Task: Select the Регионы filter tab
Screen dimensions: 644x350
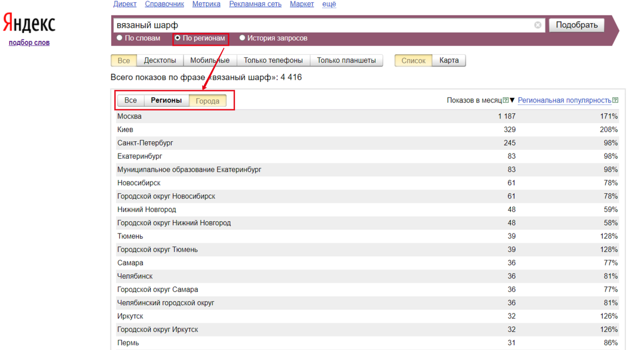Action: pos(166,100)
